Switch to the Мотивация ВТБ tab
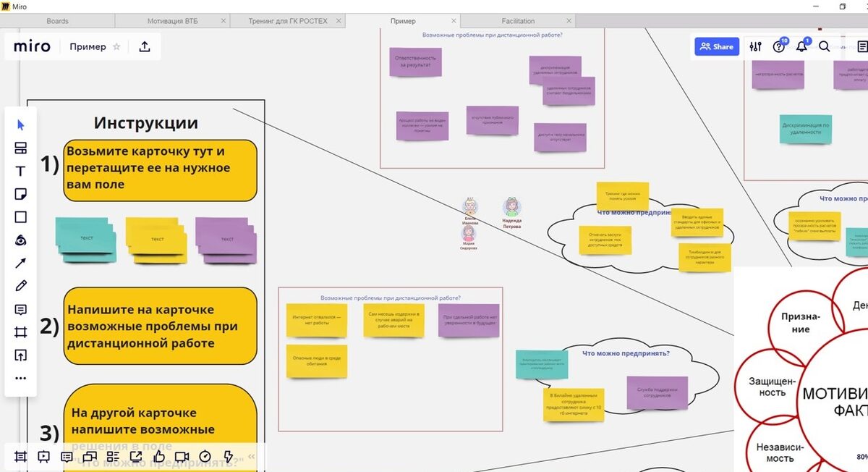 [171, 21]
